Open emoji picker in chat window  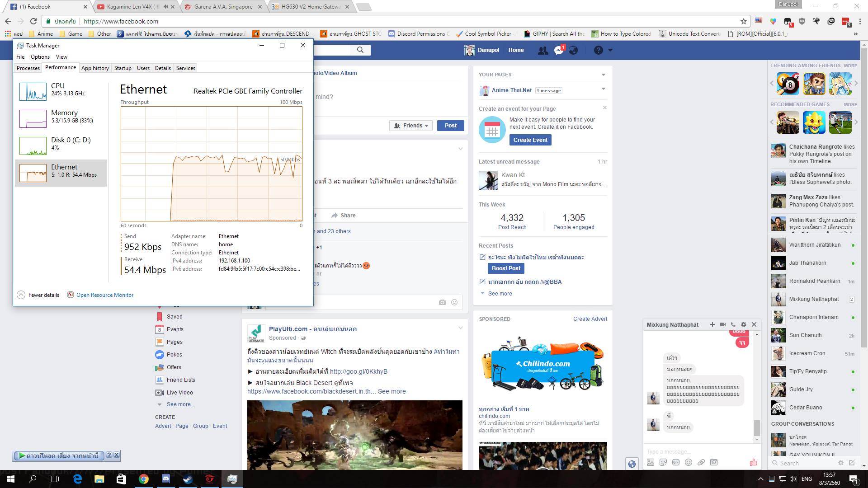[x=689, y=462]
